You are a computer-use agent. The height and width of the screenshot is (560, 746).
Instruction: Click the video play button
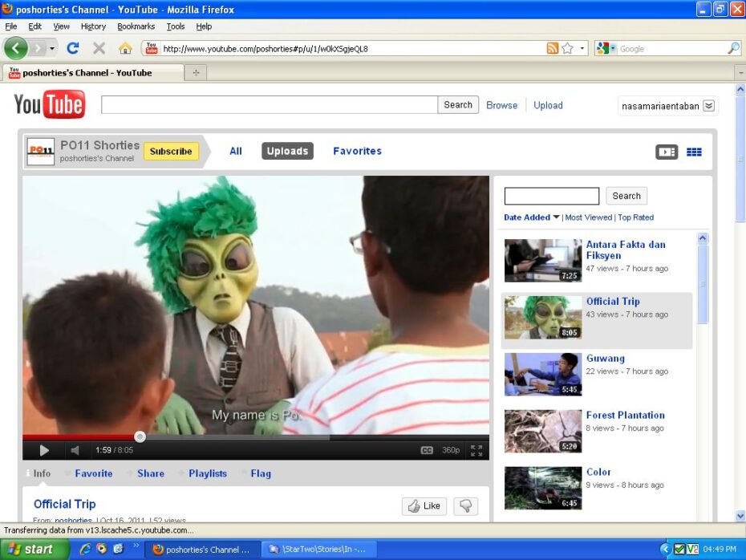point(44,450)
